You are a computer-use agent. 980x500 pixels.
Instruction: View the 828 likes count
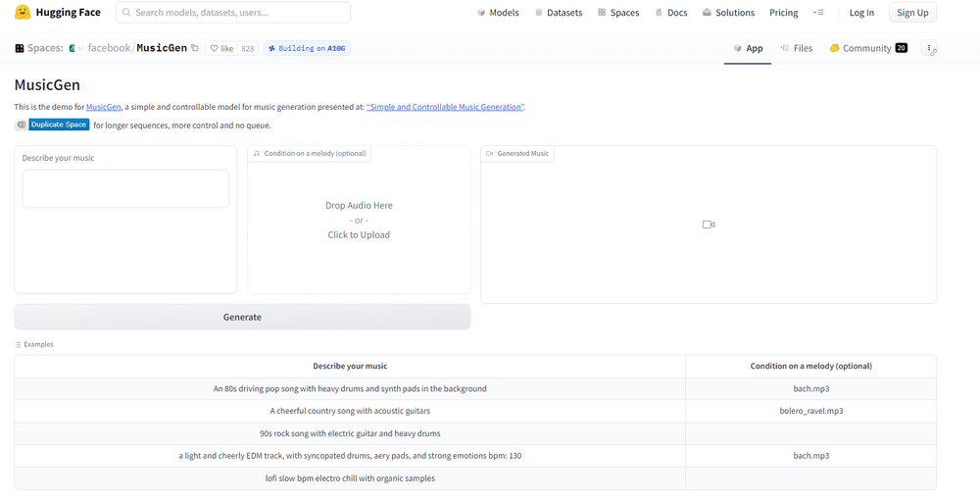coord(248,48)
